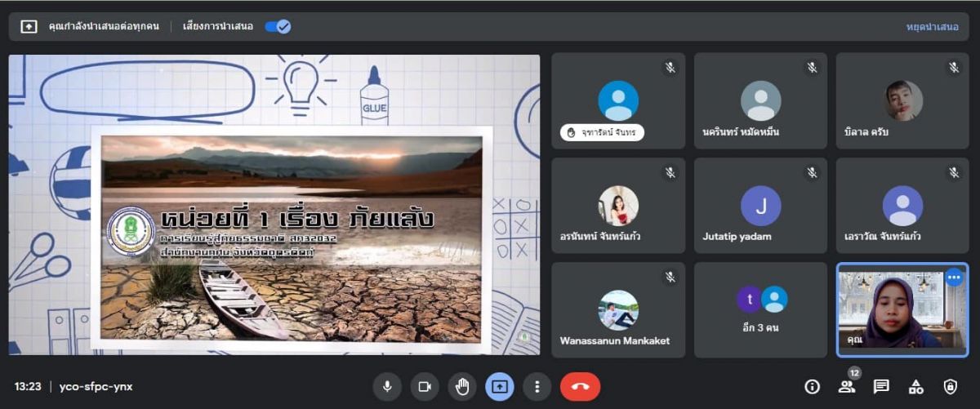
Task: Open options on your own video tile
Action: (x=954, y=278)
